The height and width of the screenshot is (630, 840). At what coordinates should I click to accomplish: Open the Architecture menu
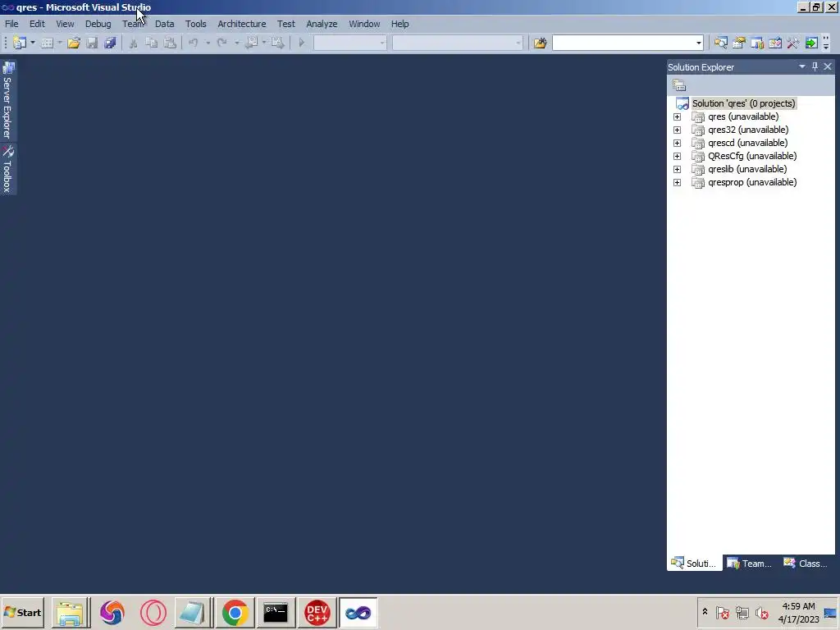click(x=242, y=24)
